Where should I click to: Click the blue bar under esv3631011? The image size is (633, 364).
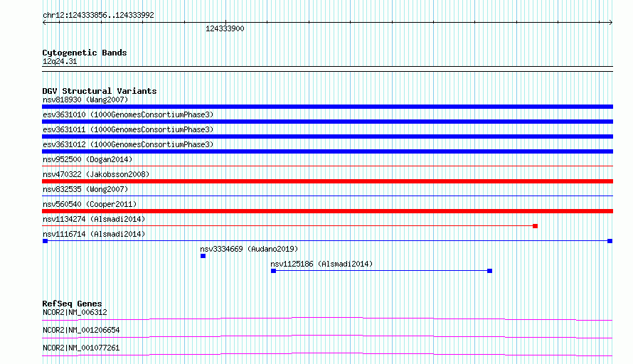tap(327, 136)
